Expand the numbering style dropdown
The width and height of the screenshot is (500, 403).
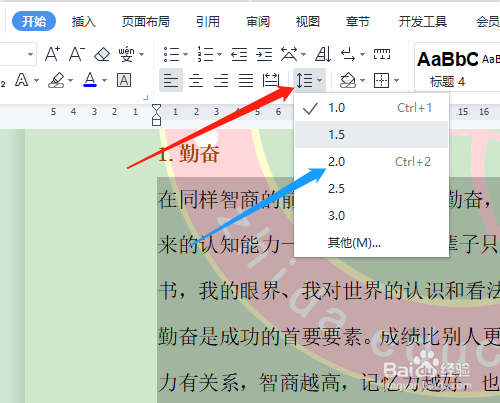coord(219,54)
